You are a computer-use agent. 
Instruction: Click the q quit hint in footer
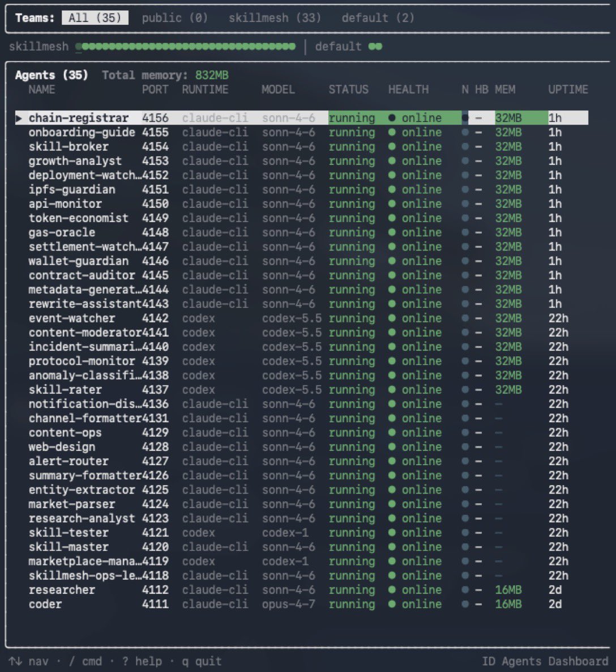202,661
